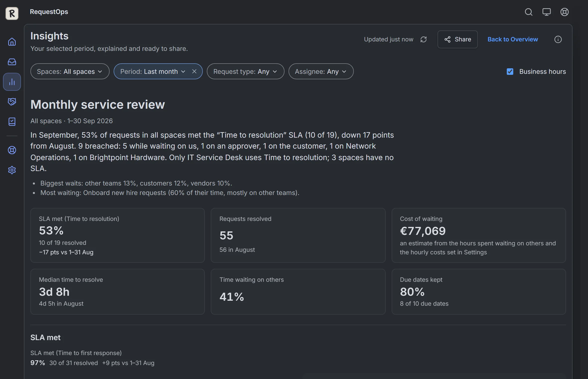
Task: Click '30 of 31 resolved' text
Action: pos(73,363)
